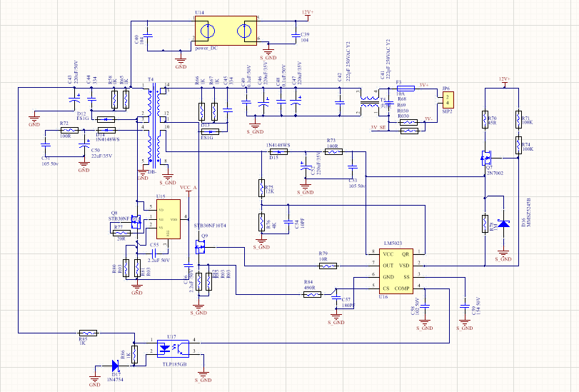Select the 3V+ net label

[x=424, y=86]
